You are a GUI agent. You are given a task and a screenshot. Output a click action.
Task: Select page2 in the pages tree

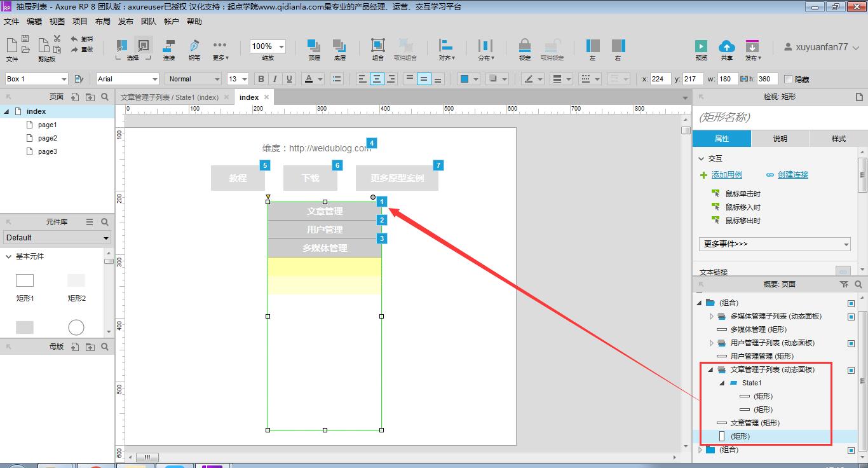48,138
